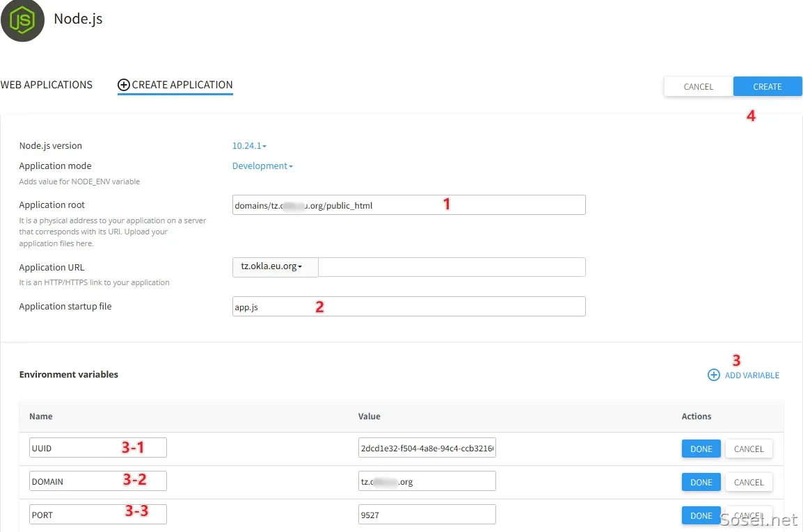Click Done for the DOMAIN variable
This screenshot has width=803, height=532.
[701, 482]
